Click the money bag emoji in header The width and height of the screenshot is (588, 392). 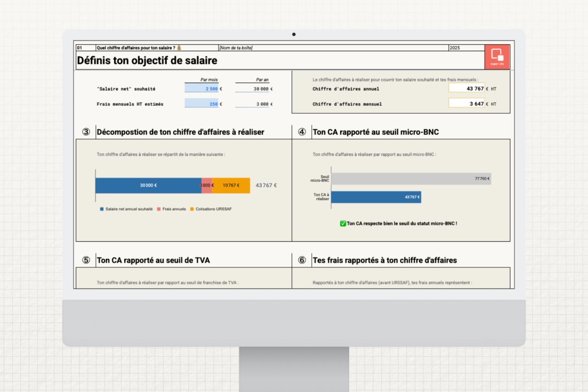(179, 48)
